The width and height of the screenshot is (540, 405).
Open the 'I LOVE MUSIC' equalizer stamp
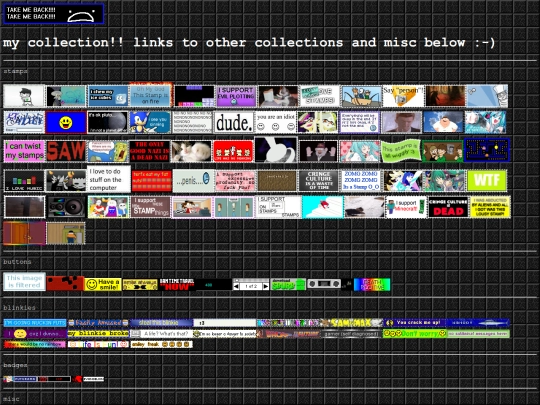tap(24, 180)
